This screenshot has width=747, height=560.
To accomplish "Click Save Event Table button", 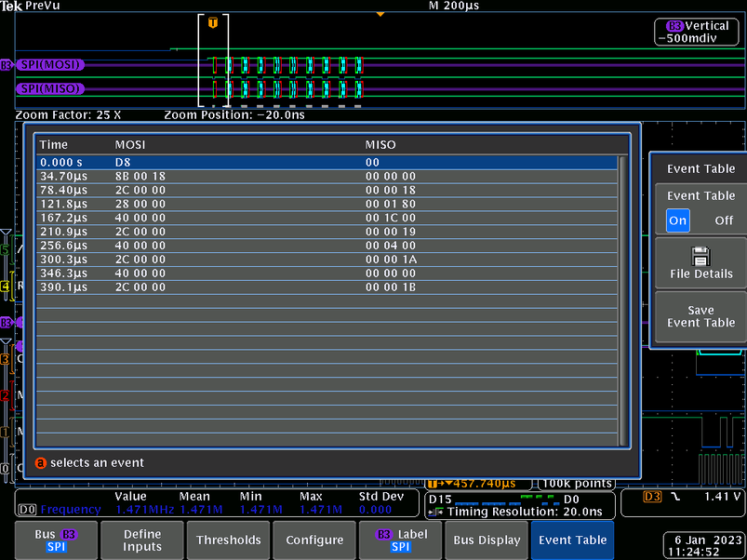I will click(700, 316).
